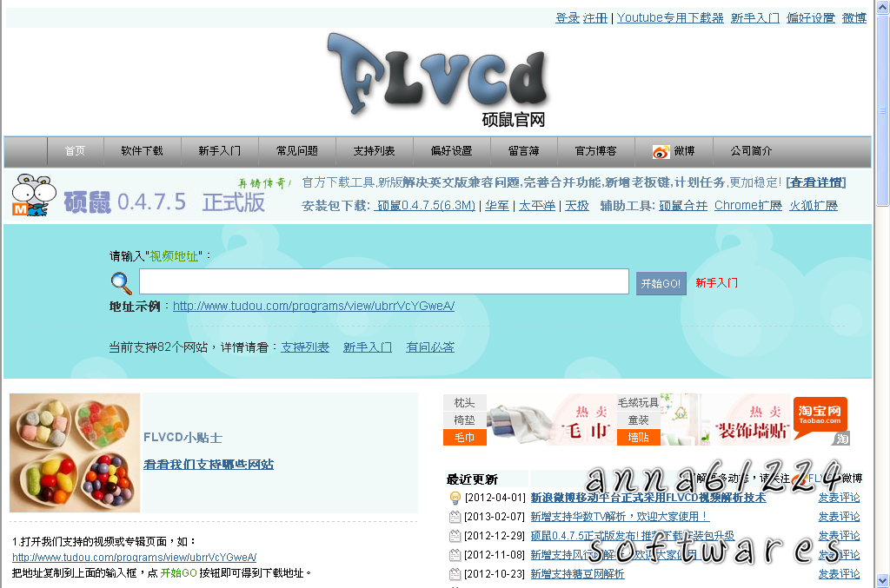Click top-right 偏好设置 link
The height and width of the screenshot is (588, 890).
pyautogui.click(x=811, y=18)
